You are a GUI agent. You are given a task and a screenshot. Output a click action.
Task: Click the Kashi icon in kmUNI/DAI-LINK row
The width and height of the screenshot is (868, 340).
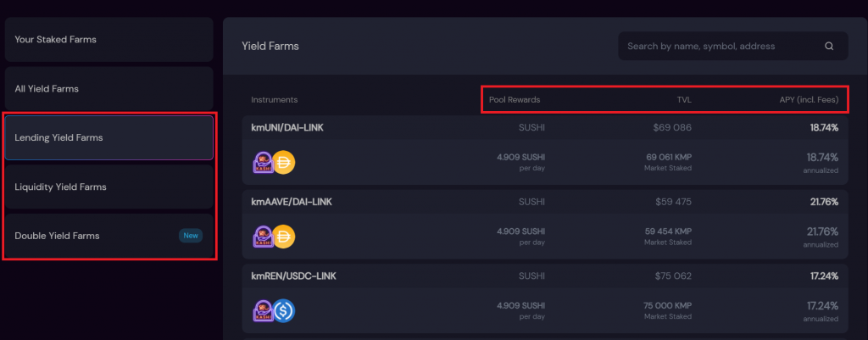point(264,162)
